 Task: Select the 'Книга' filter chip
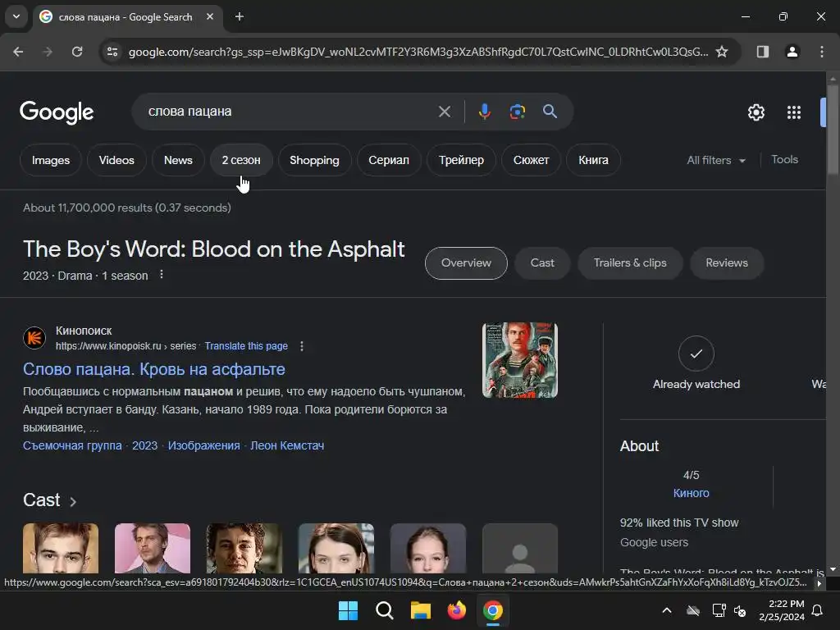click(x=593, y=160)
